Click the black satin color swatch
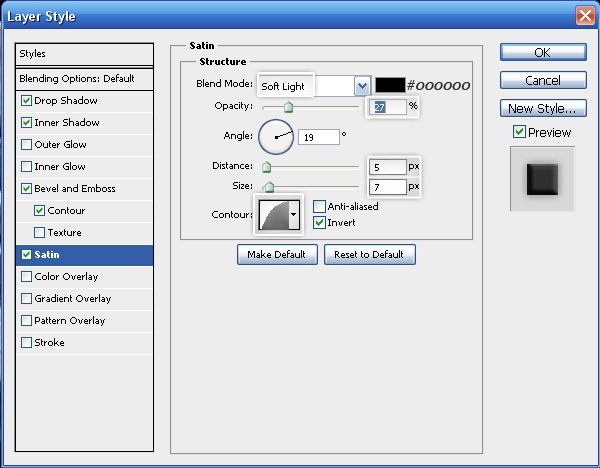Screen dimensions: 600x468 coord(389,86)
